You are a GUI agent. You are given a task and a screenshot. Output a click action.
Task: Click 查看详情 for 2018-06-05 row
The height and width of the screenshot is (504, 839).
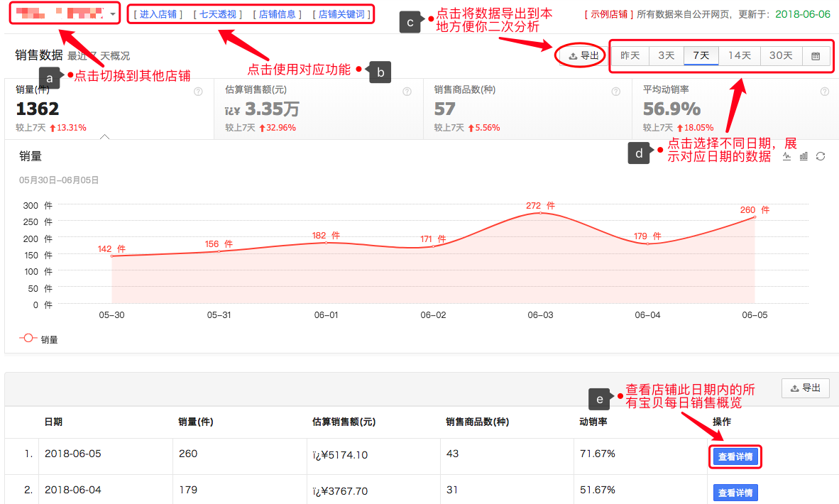pyautogui.click(x=735, y=457)
